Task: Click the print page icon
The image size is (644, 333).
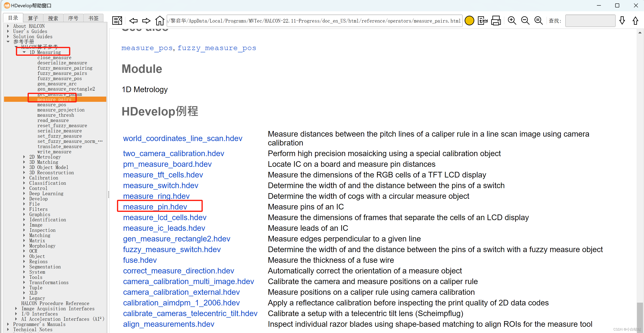Action: (x=496, y=20)
